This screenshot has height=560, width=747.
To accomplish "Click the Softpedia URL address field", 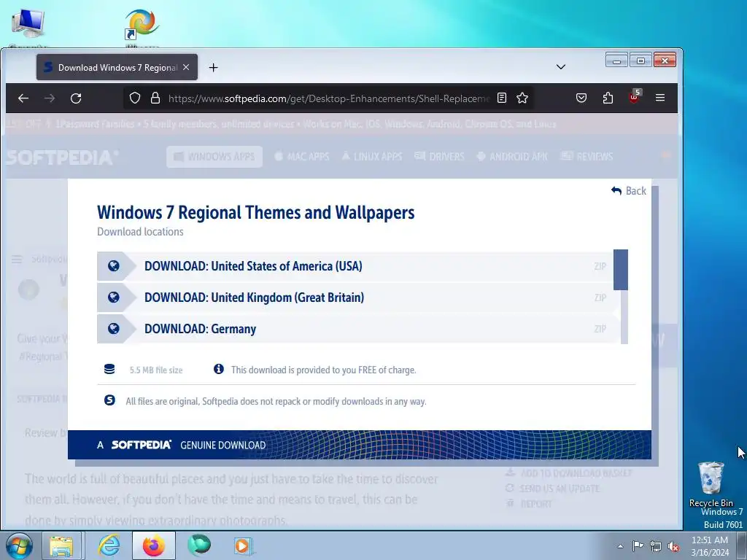I will pos(329,98).
